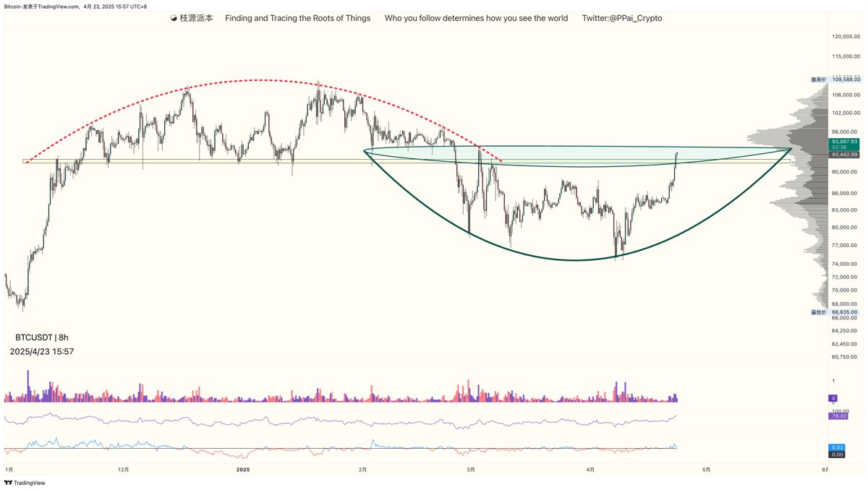Select the light green shaded ellipse zone

coord(579,157)
